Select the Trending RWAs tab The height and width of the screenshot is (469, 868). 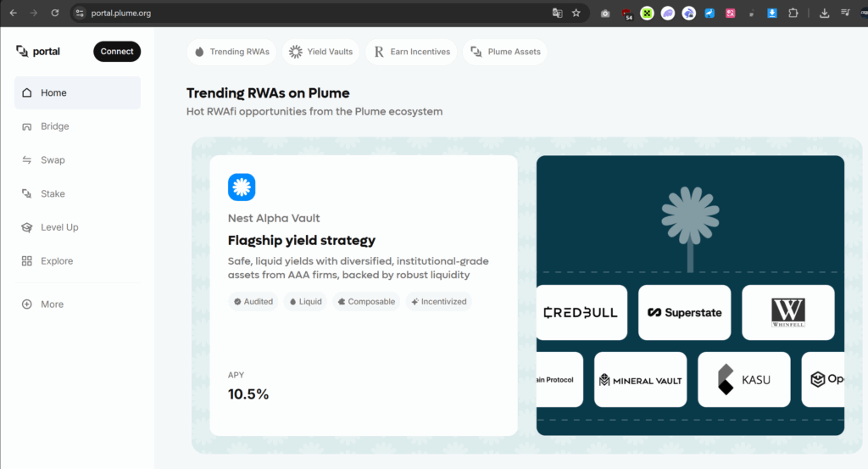(x=231, y=52)
